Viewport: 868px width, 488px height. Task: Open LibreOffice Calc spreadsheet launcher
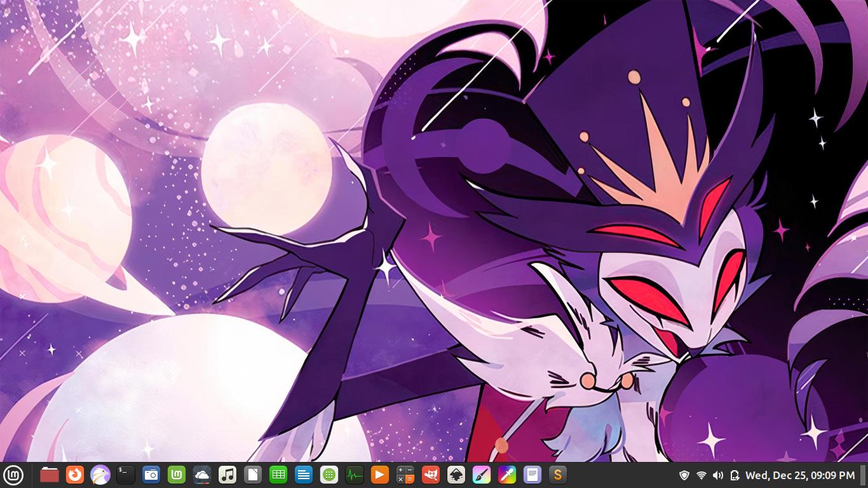[x=278, y=475]
